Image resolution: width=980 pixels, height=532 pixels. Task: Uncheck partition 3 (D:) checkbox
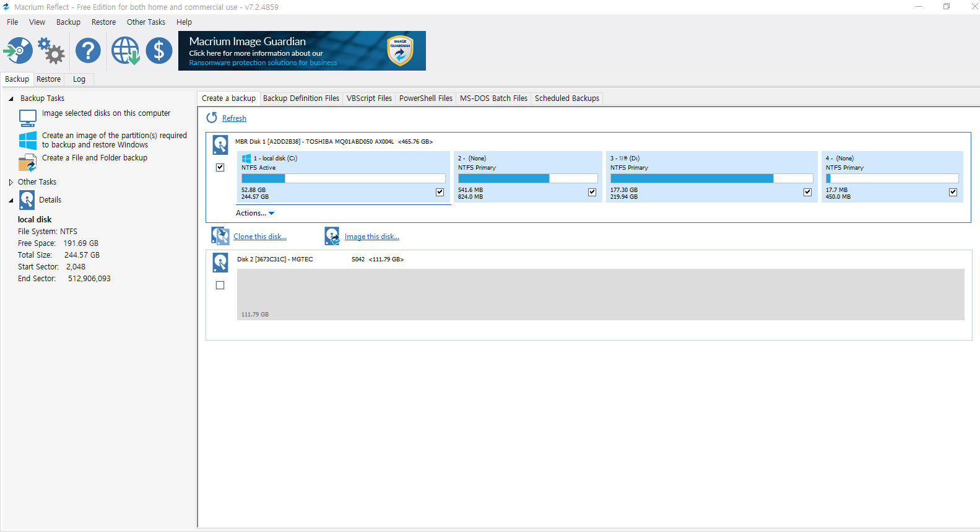pos(808,192)
